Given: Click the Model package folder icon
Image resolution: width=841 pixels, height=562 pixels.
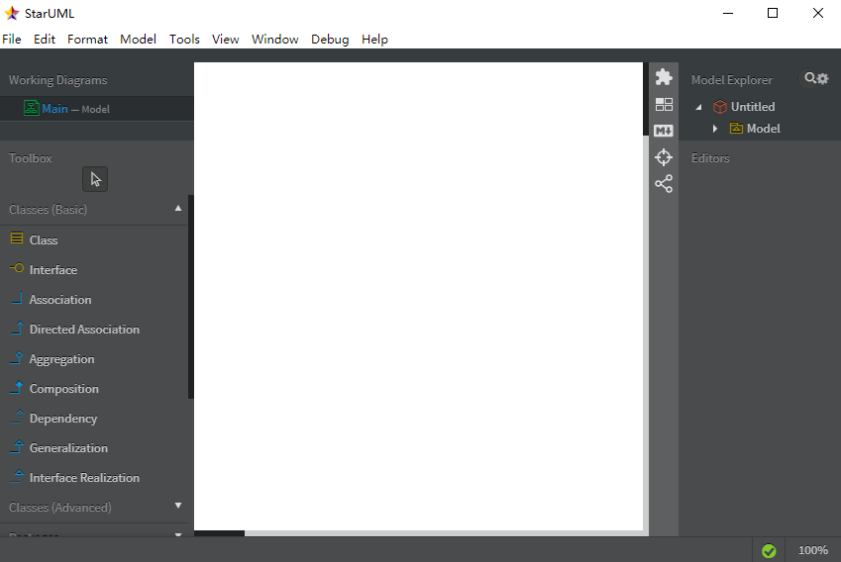Looking at the screenshot, I should coord(736,128).
